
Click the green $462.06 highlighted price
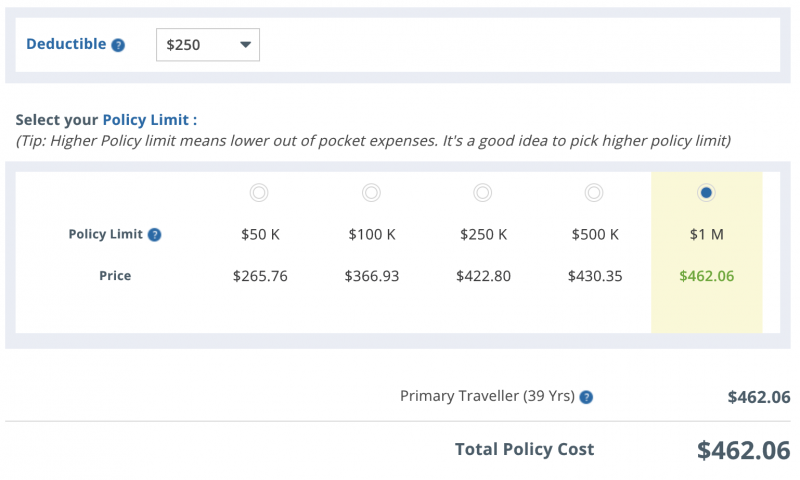click(706, 276)
